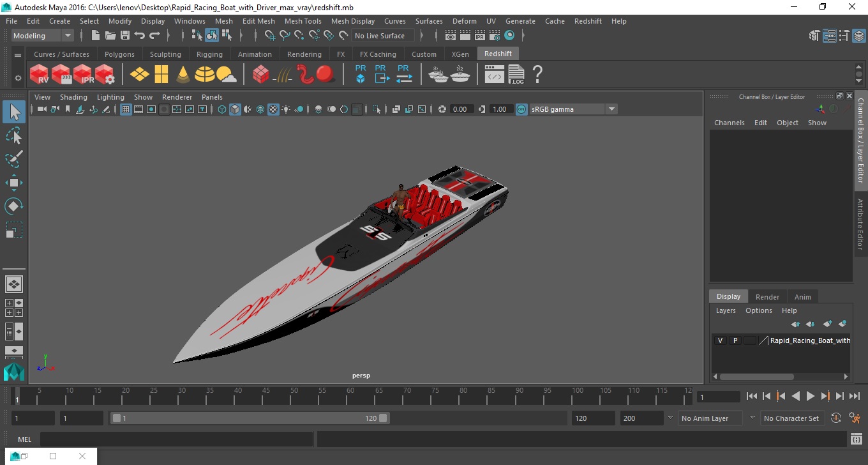Toggle smooth shade all in viewport
The image size is (868, 465).
coord(236,109)
